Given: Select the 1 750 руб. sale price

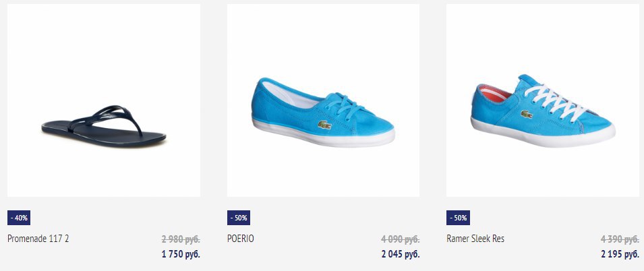Looking at the screenshot, I should click(x=181, y=254).
